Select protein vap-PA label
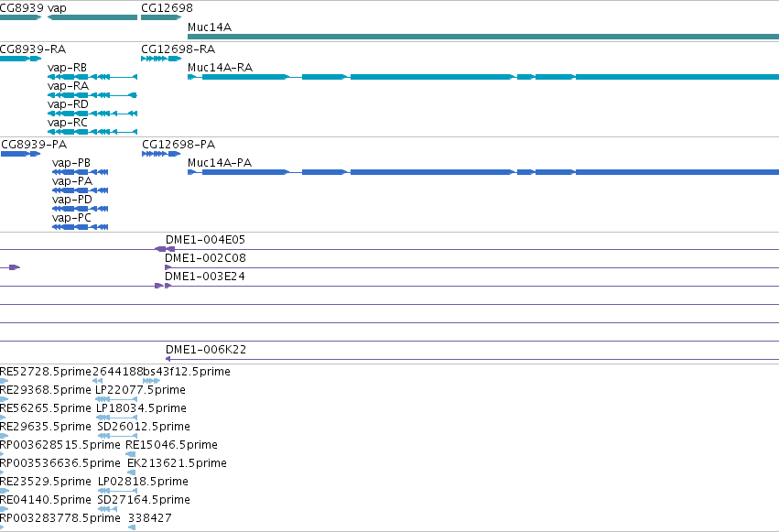 point(72,181)
